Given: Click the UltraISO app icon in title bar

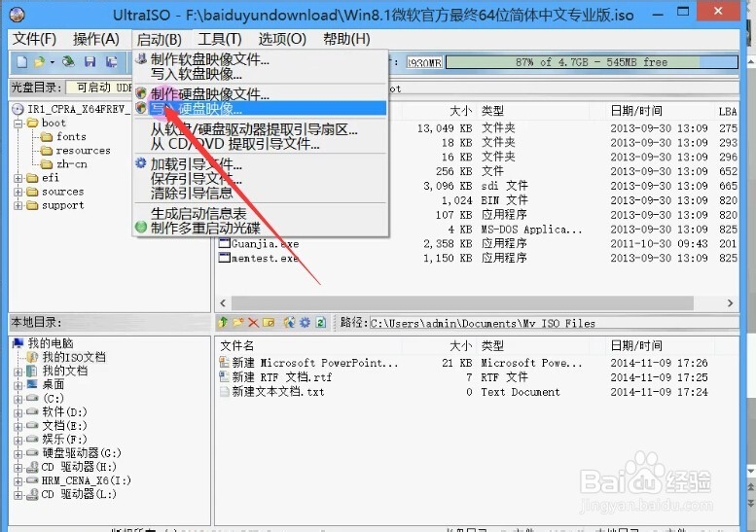Looking at the screenshot, I should click(x=17, y=15).
